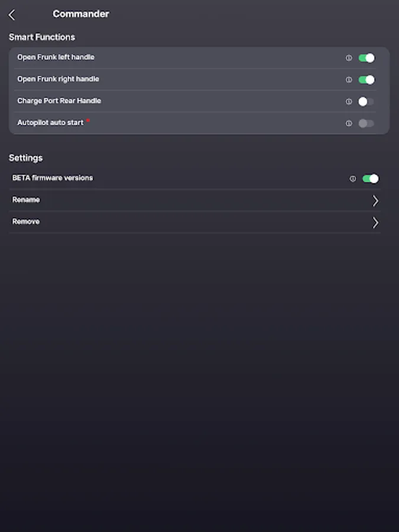Disable the Open Frunk left handle switch
Screen dimensions: 399x532
coord(366,58)
